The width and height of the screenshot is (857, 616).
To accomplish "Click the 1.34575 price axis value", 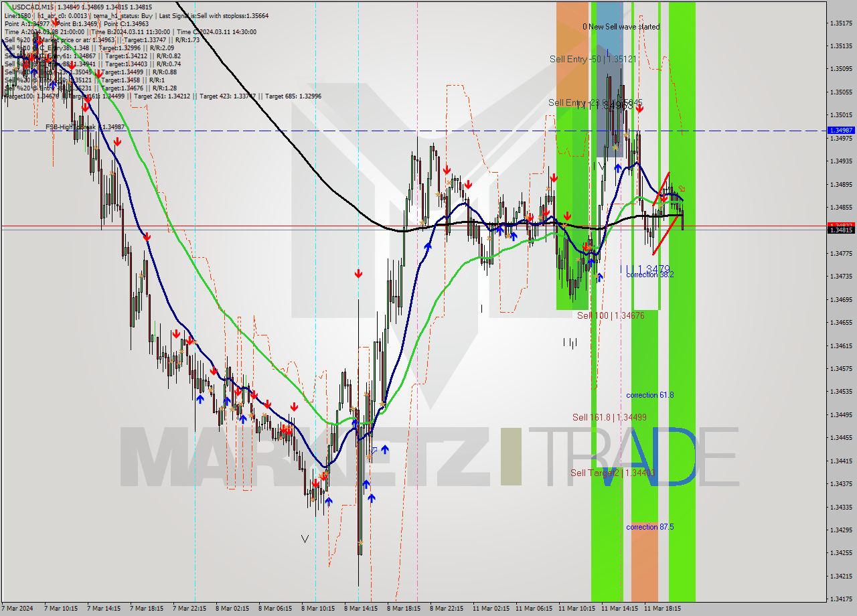I will coord(841,369).
